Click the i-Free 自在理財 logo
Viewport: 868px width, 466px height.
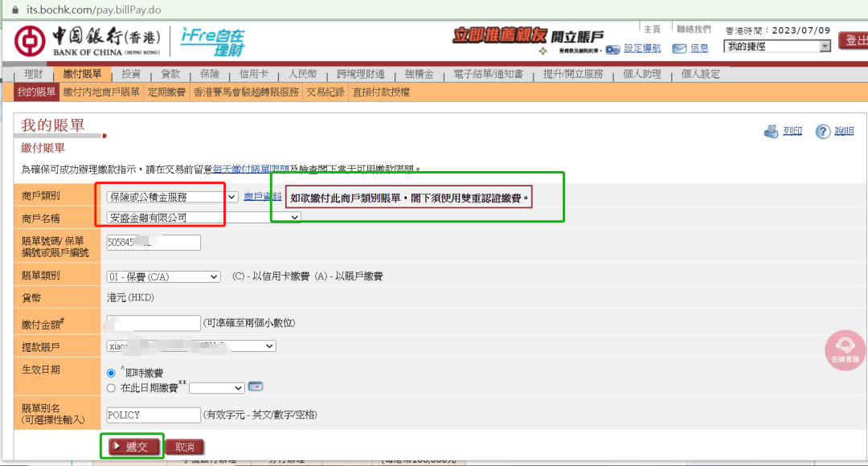point(212,42)
